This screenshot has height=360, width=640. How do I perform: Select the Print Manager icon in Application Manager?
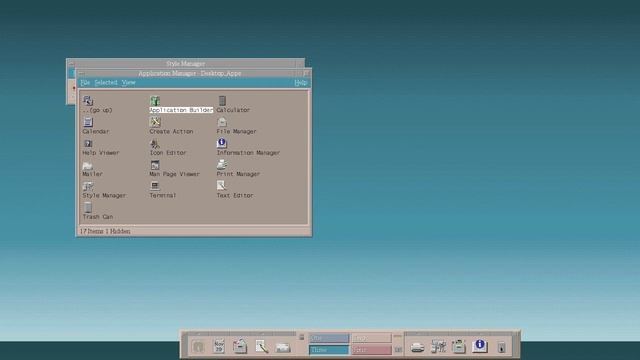pyautogui.click(x=222, y=164)
